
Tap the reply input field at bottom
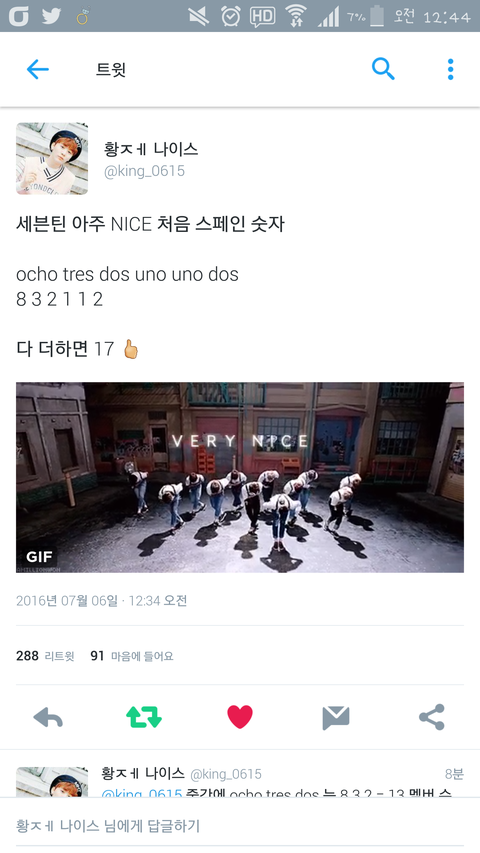(240, 826)
